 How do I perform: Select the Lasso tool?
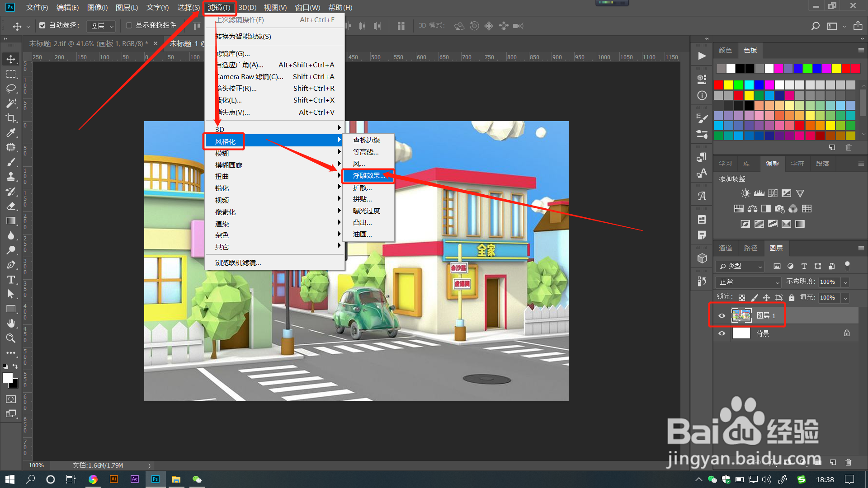pos(11,89)
